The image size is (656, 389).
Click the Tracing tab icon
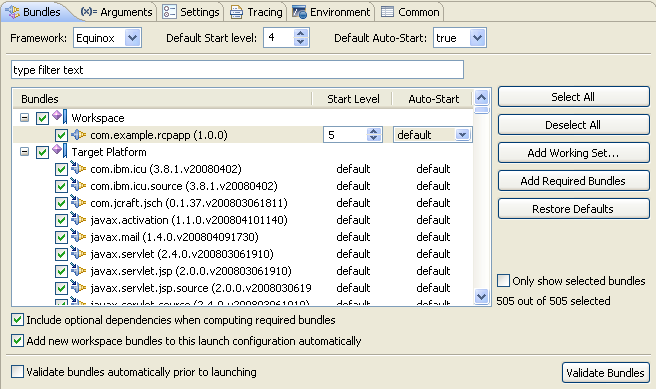point(236,12)
